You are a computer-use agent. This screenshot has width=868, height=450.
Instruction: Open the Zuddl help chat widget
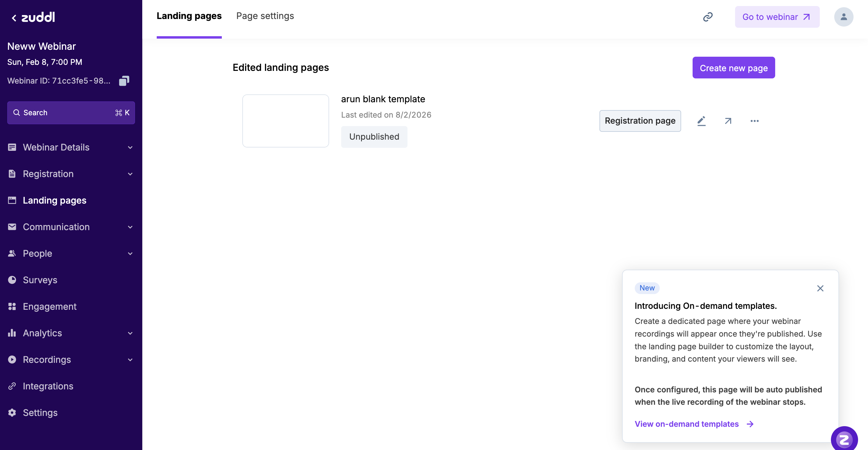click(x=844, y=439)
